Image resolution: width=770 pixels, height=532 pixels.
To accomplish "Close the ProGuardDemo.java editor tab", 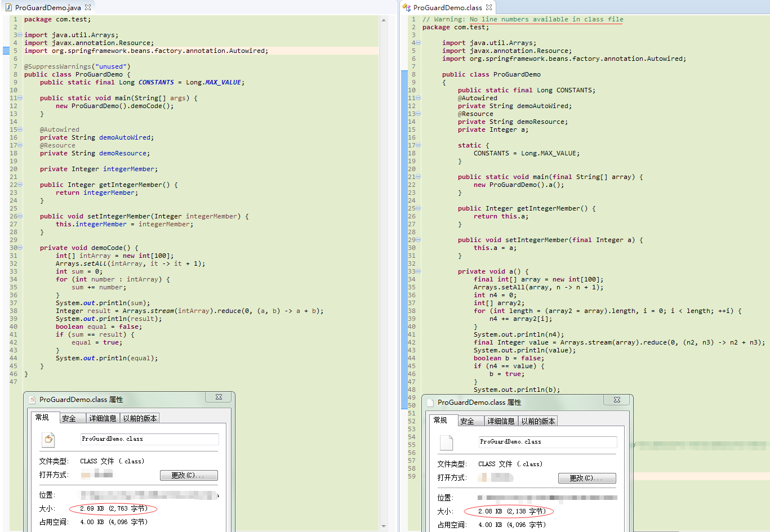I will pyautogui.click(x=88, y=8).
